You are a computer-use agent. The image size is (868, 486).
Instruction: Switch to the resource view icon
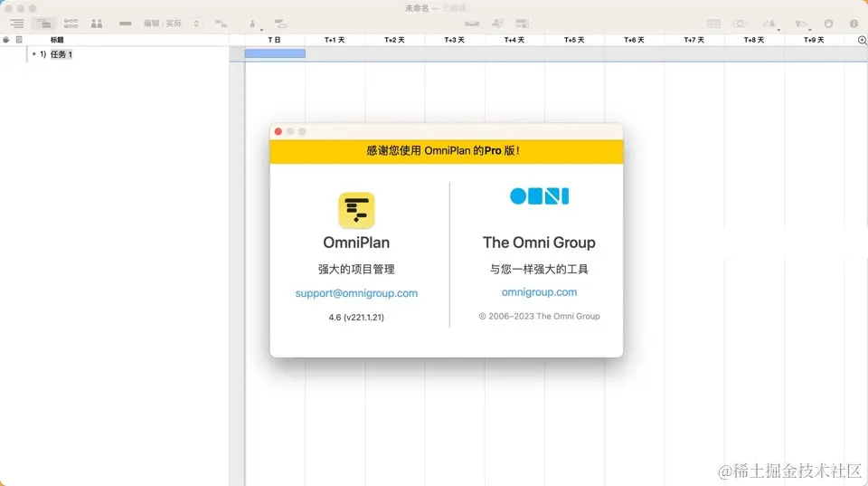(x=97, y=24)
